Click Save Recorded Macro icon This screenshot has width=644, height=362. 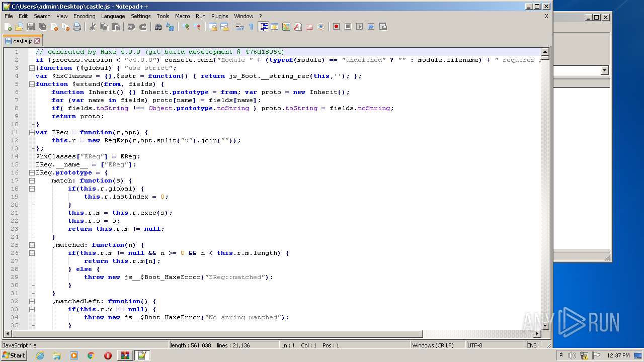pos(382,27)
